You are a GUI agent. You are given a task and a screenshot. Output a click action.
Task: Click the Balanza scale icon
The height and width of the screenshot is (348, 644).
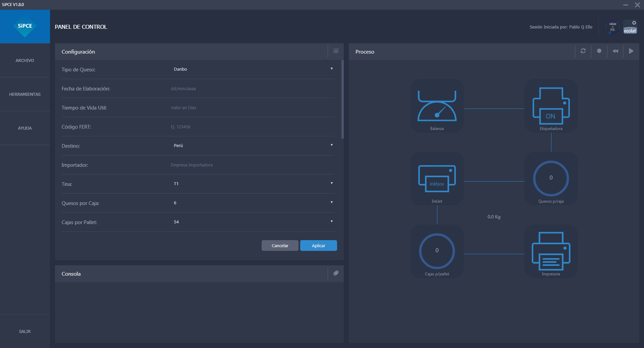pos(437,106)
